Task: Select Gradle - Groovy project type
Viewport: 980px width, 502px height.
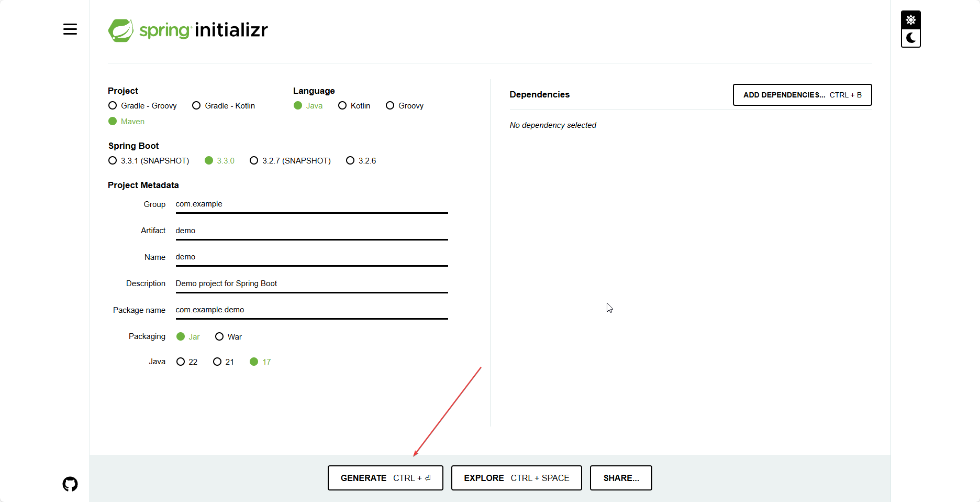Action: pyautogui.click(x=142, y=106)
